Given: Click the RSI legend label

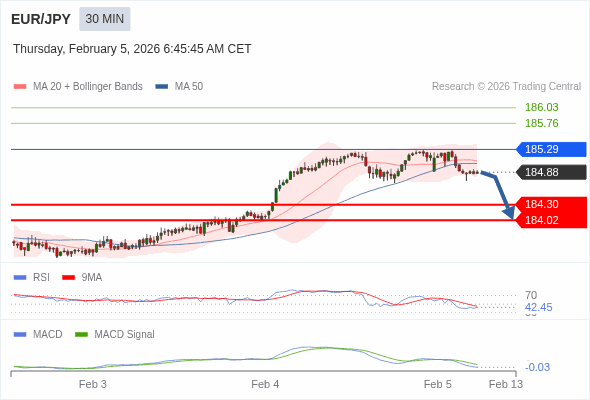Looking at the screenshot, I should tap(41, 278).
